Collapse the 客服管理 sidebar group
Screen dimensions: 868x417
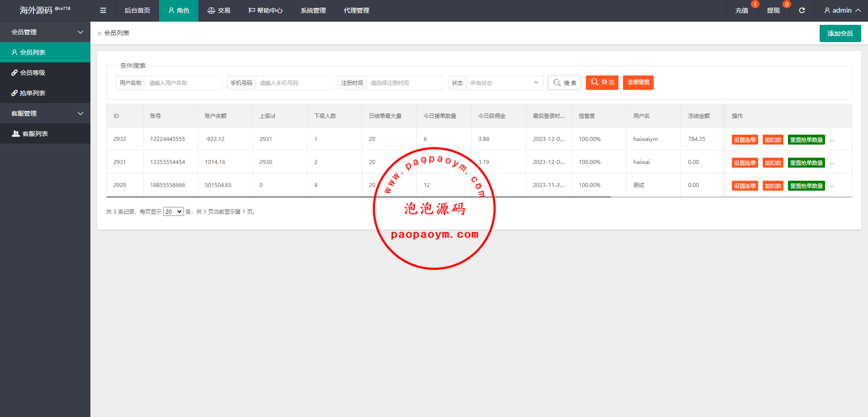click(x=45, y=113)
